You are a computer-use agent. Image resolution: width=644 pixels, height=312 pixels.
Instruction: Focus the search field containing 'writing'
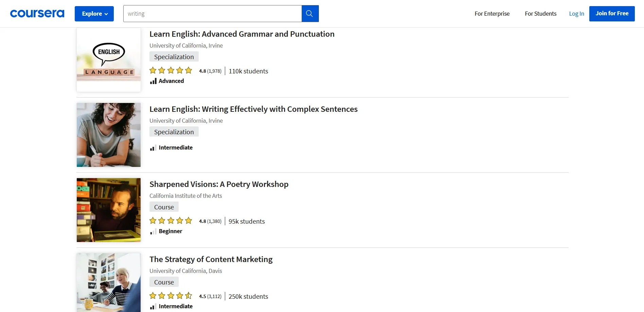(x=212, y=14)
